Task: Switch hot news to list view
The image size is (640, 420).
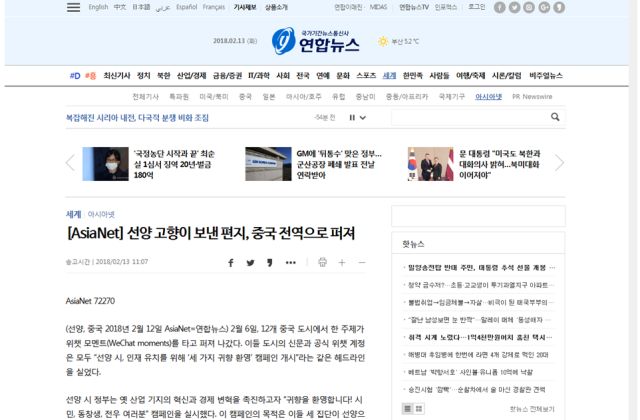Action: pos(407,408)
